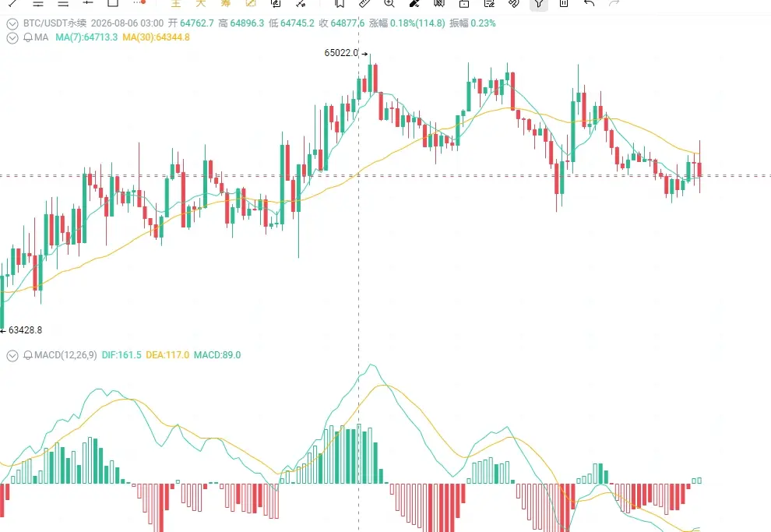Click the bell alert icon beside MACD(12,26,9)

point(28,355)
